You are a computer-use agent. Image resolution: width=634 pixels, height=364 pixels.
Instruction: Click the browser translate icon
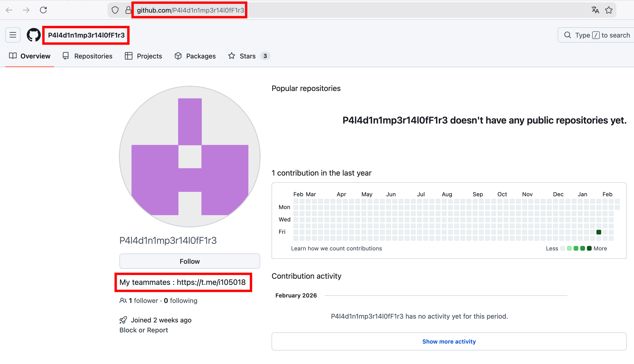point(595,10)
